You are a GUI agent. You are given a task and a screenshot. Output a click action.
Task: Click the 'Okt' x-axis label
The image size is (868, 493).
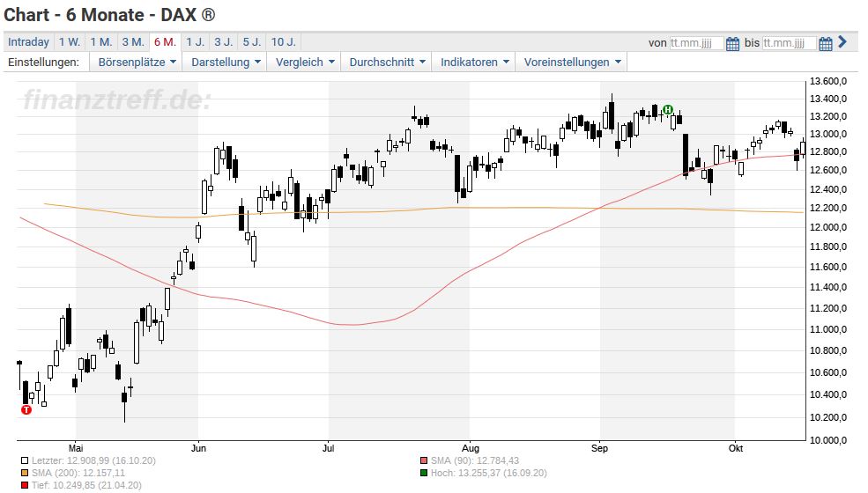(x=735, y=447)
